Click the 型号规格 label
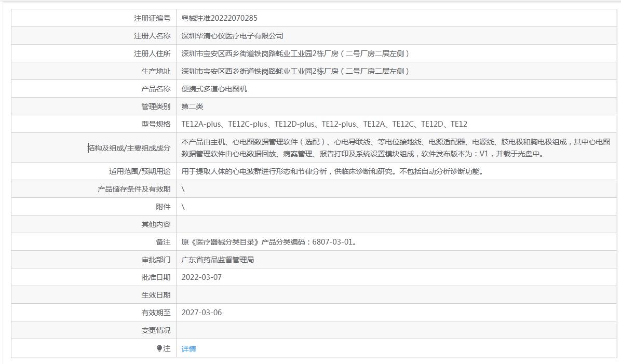Viewport: 621px width, 364px height. pyautogui.click(x=156, y=124)
